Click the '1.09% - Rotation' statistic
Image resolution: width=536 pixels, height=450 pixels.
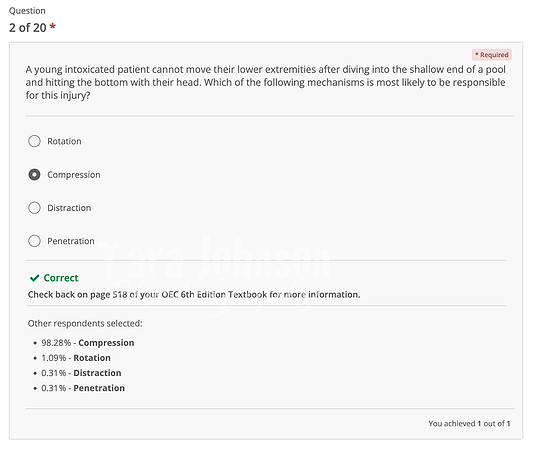[76, 358]
